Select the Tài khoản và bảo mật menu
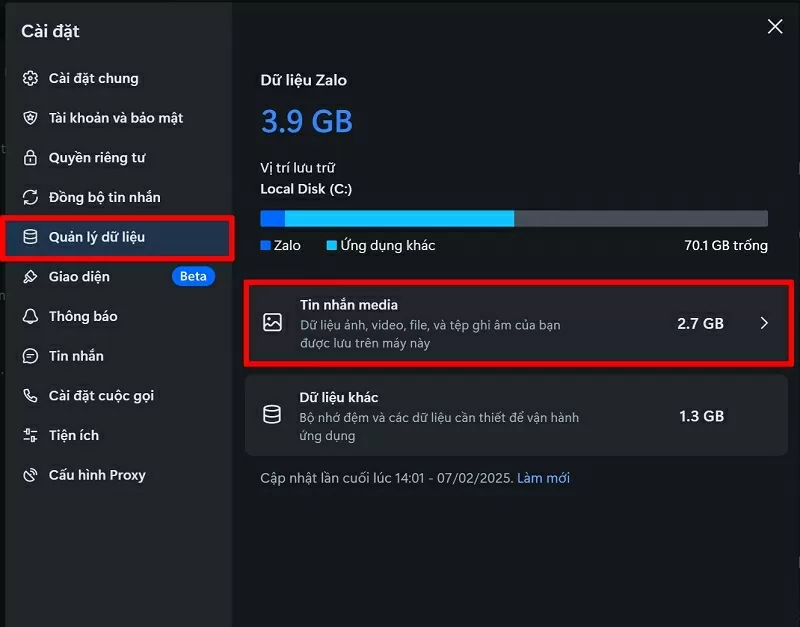800x627 pixels. [x=116, y=118]
